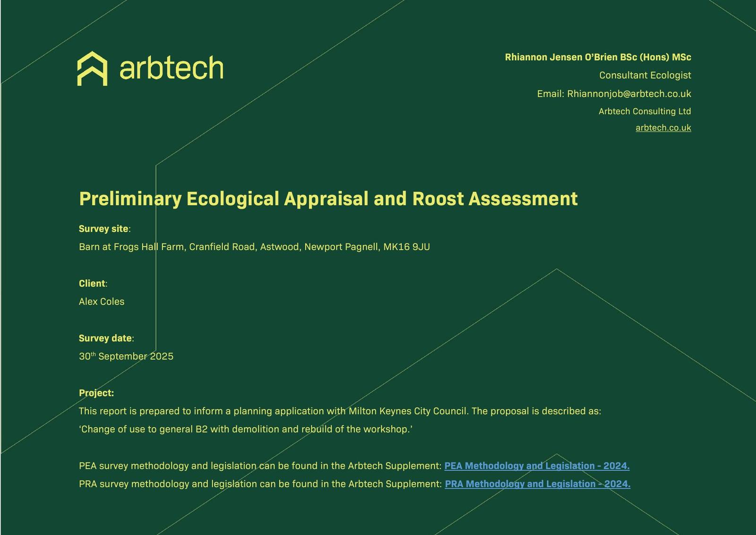The width and height of the screenshot is (756, 535).
Task: Open the PEA Methodology and Legislation link
Action: click(536, 466)
